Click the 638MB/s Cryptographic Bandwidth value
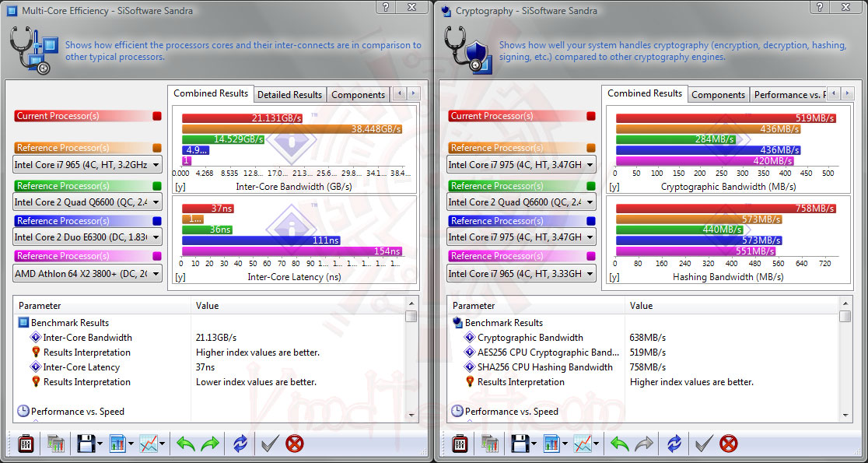The image size is (868, 463). (x=648, y=337)
